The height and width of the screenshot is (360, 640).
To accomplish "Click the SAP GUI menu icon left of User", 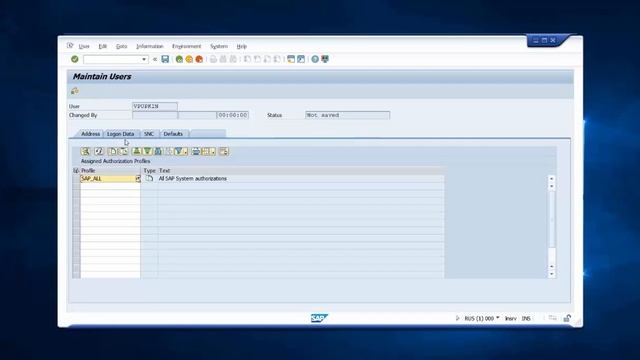I will tap(70, 46).
